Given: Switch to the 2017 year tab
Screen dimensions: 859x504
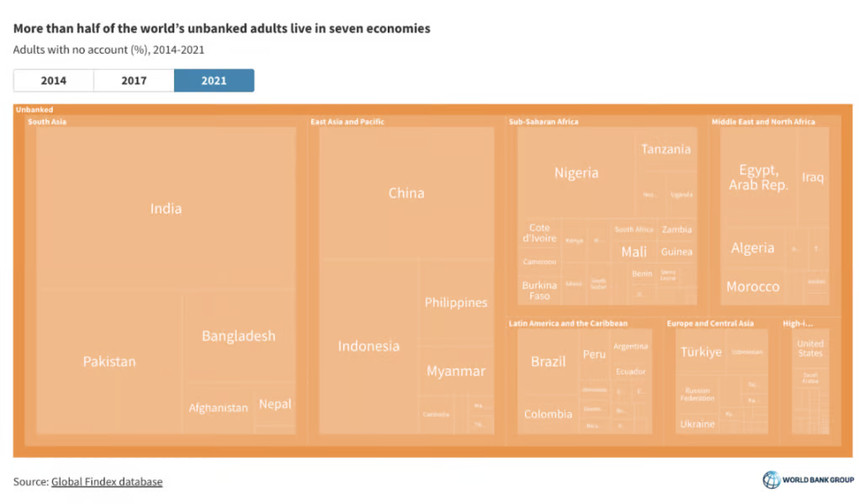Looking at the screenshot, I should click(x=134, y=81).
